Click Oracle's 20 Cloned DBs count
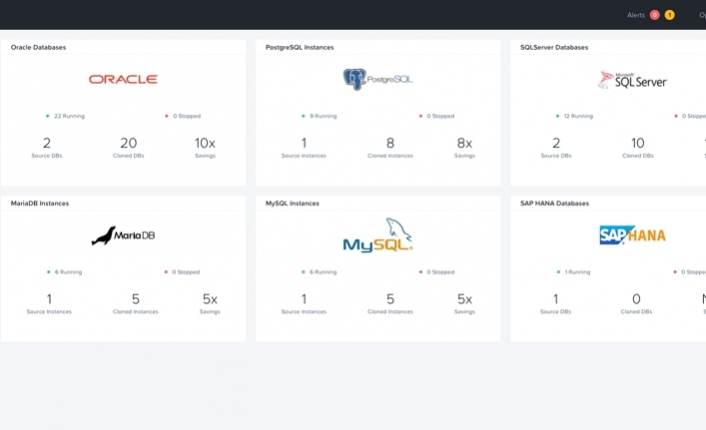 (128, 148)
